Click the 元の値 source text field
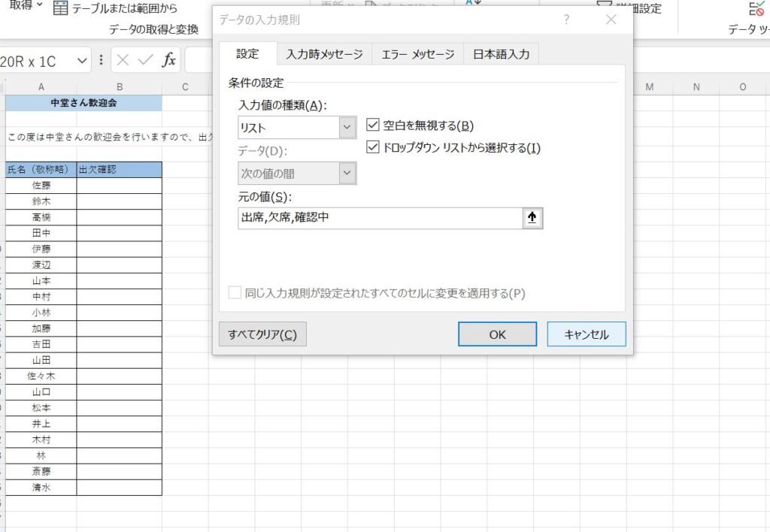Viewport: 770px width, 532px height. pyautogui.click(x=380, y=218)
